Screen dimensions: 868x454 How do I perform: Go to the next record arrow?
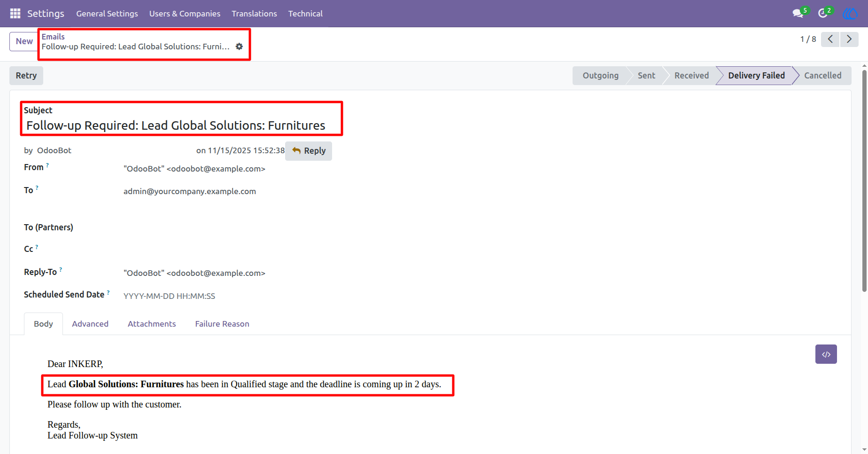tap(849, 39)
